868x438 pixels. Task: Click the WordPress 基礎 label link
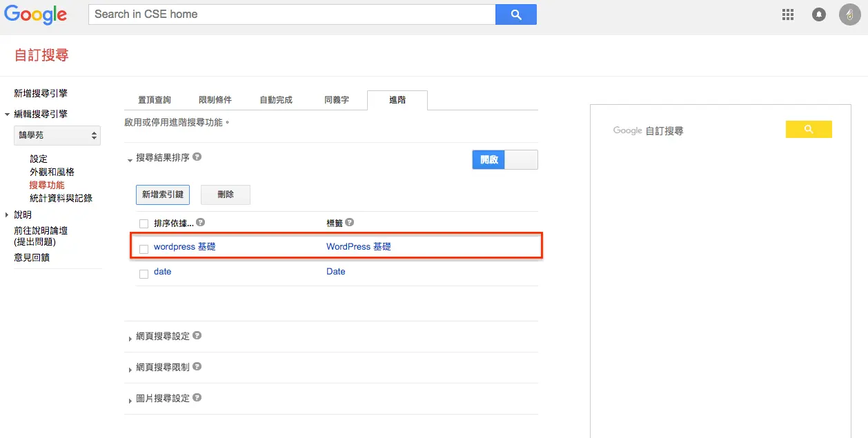[359, 246]
